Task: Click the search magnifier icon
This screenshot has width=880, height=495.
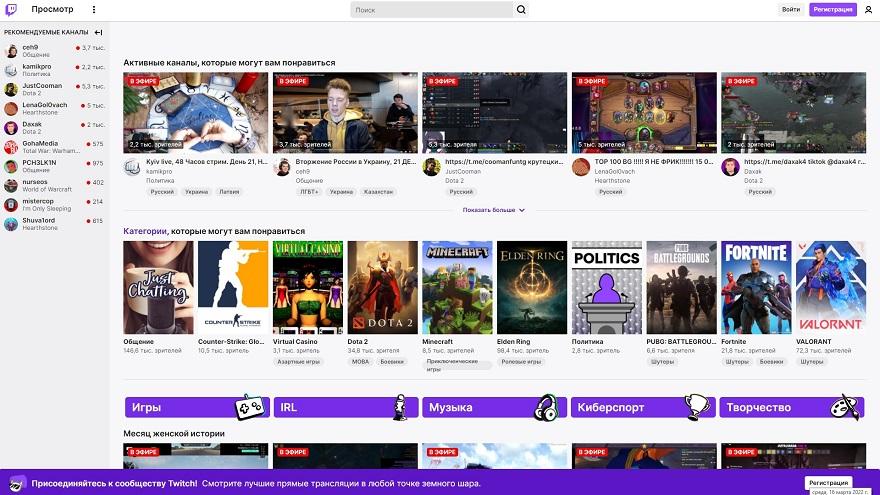Action: (521, 10)
